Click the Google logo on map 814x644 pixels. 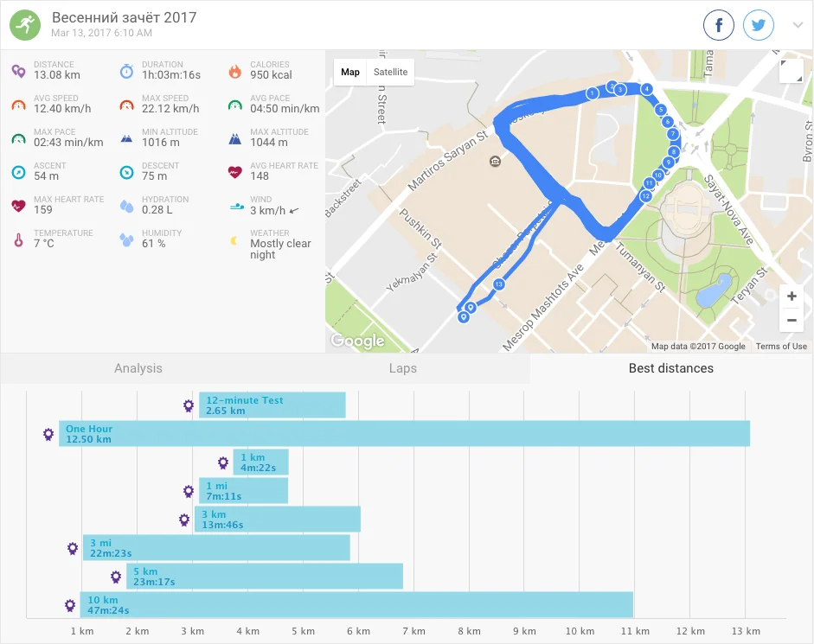tap(357, 341)
